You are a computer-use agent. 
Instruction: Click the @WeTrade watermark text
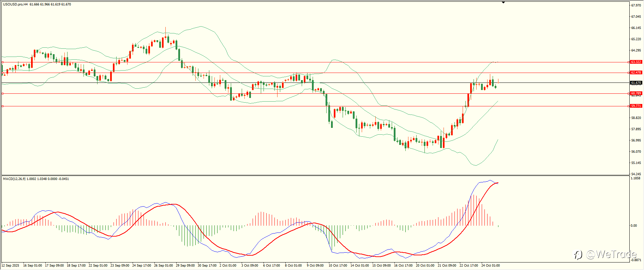click(x=611, y=254)
